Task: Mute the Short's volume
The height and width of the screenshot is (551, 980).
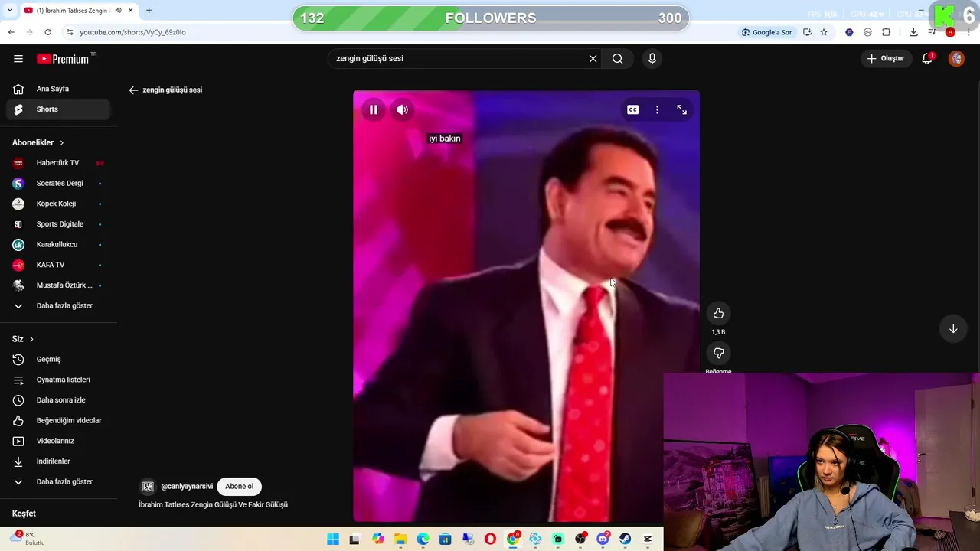Action: coord(402,110)
